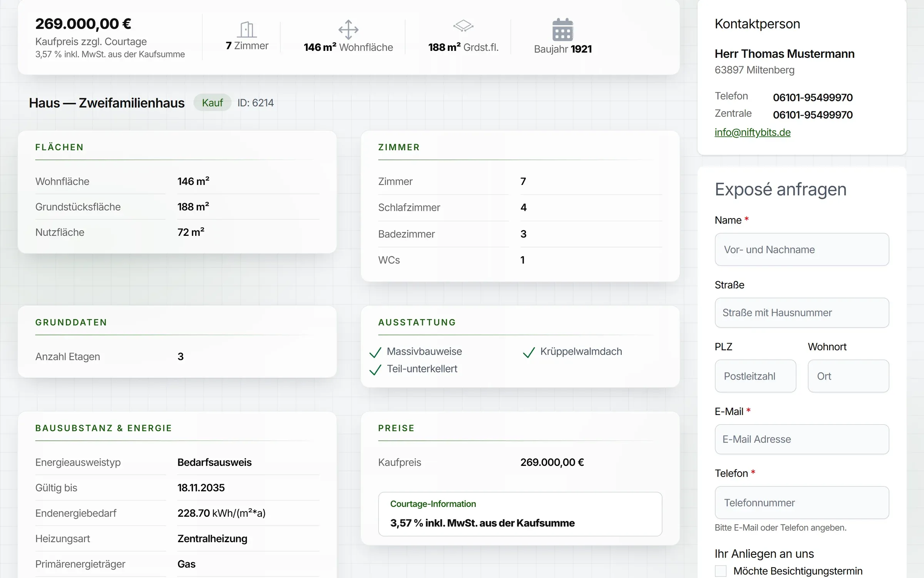This screenshot has height=578, width=924.
Task: Click the Zentrale number 06101-95499970
Action: (813, 115)
